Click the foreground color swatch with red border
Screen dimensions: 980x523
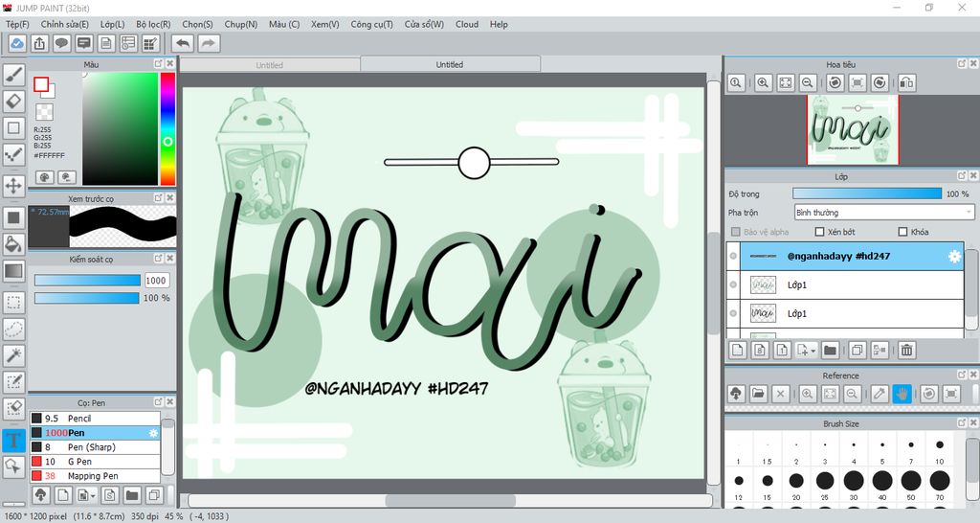click(x=41, y=84)
